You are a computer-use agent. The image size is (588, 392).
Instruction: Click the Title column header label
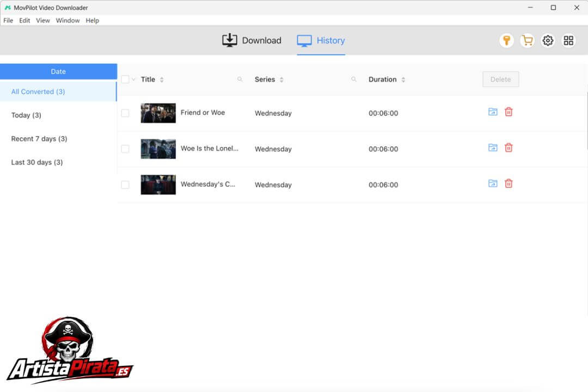(x=148, y=79)
